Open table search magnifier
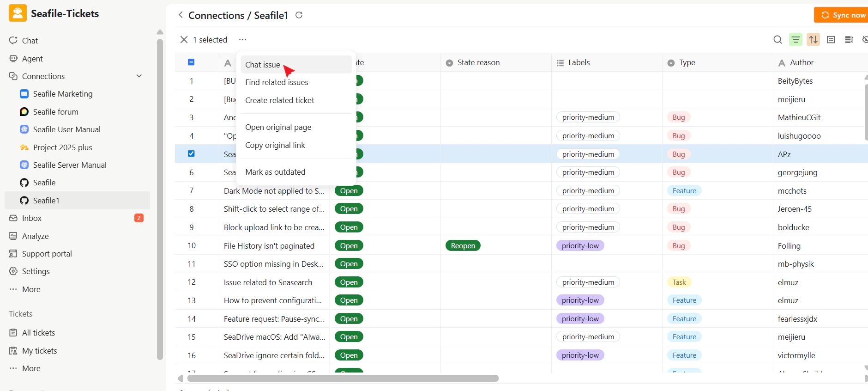The height and width of the screenshot is (391, 868). (778, 40)
